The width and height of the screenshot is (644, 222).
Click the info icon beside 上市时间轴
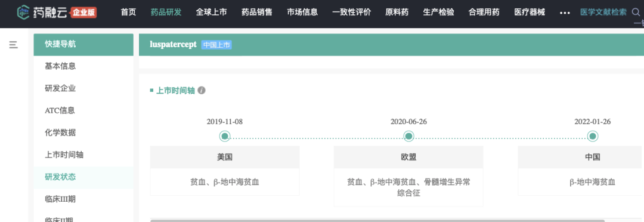202,91
